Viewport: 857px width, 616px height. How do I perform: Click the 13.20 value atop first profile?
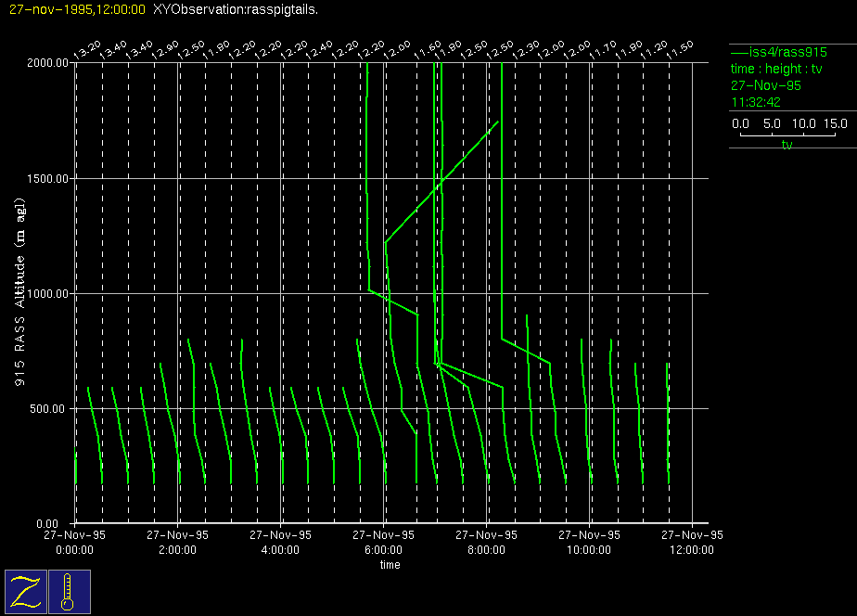tap(86, 49)
